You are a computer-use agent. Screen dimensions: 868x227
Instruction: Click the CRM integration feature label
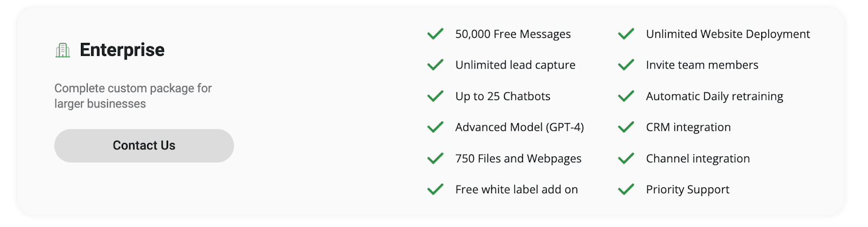[688, 127]
